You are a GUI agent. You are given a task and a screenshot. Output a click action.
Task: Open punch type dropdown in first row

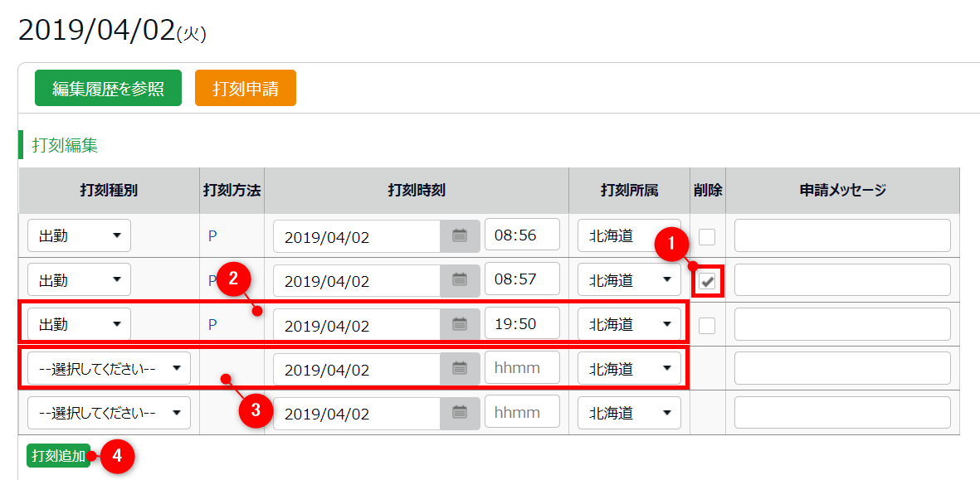(79, 235)
